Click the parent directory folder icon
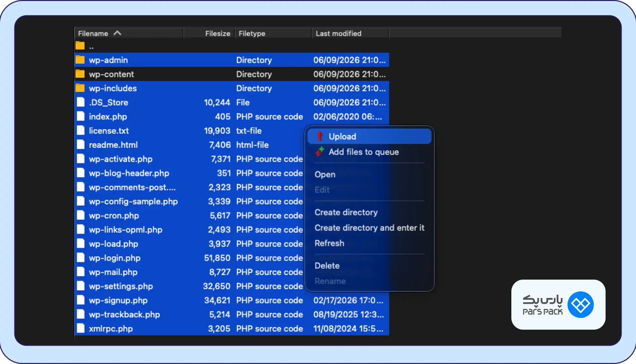 coord(80,45)
